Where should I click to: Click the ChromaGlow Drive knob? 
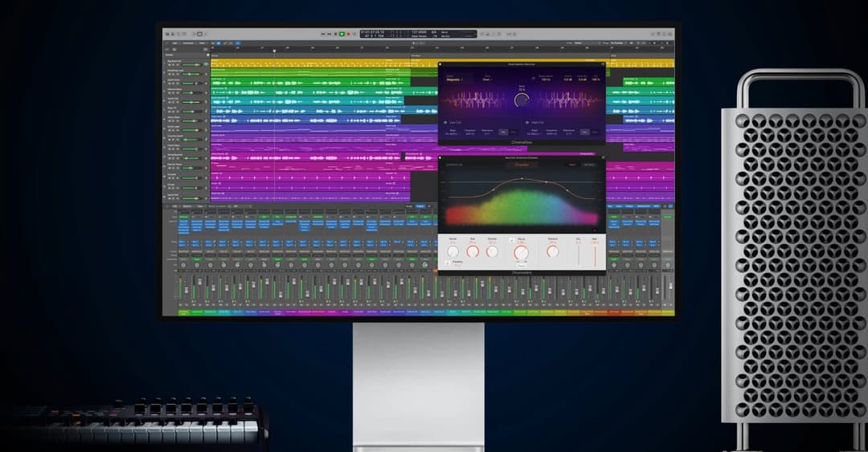click(522, 100)
